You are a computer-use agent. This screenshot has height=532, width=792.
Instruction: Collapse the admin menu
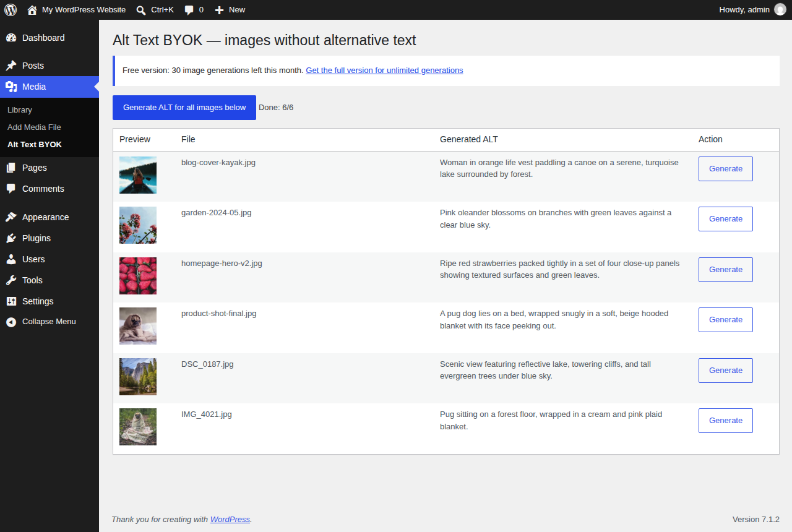point(49,322)
